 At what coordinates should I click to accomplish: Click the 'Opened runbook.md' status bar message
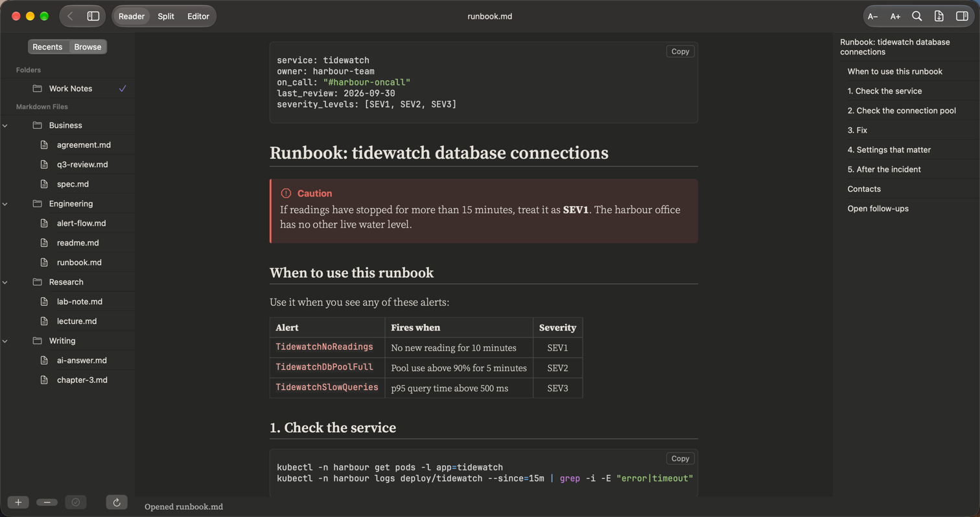(184, 507)
